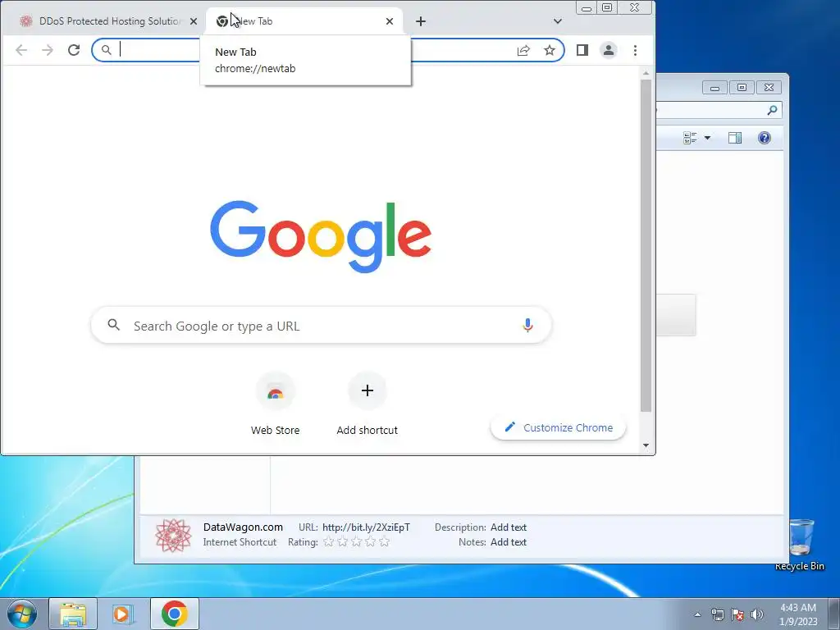Click the DataWagon.com name in details pane

pyautogui.click(x=243, y=527)
